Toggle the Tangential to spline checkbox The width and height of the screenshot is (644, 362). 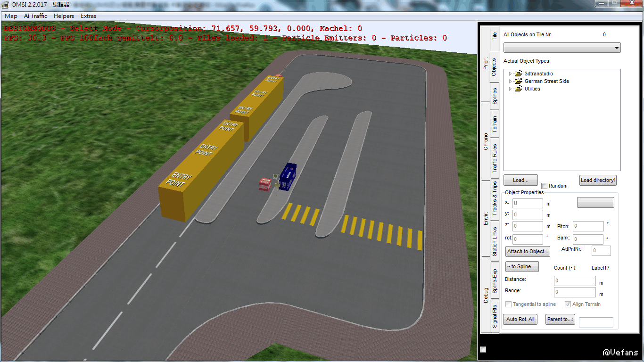[508, 304]
